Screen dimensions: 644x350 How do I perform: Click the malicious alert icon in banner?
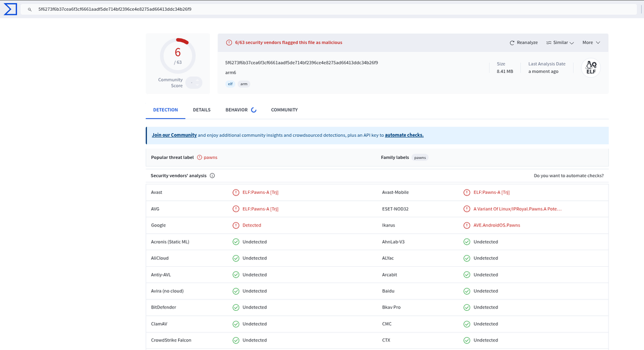point(229,42)
